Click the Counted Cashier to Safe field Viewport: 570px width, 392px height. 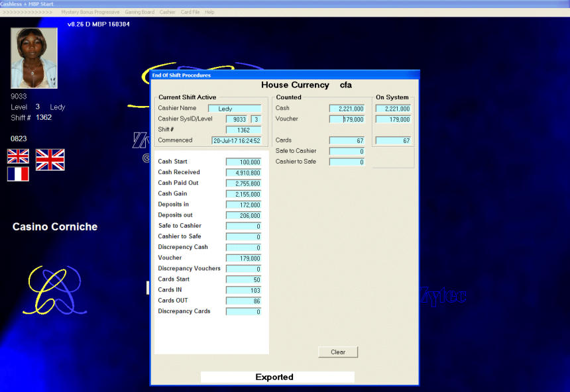tap(347, 162)
